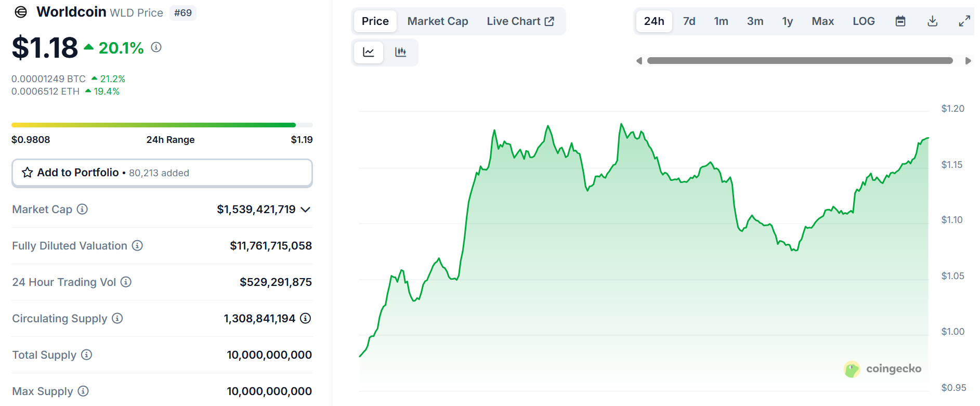Select the Max time range
Screen dimensions: 980x406
(x=823, y=21)
